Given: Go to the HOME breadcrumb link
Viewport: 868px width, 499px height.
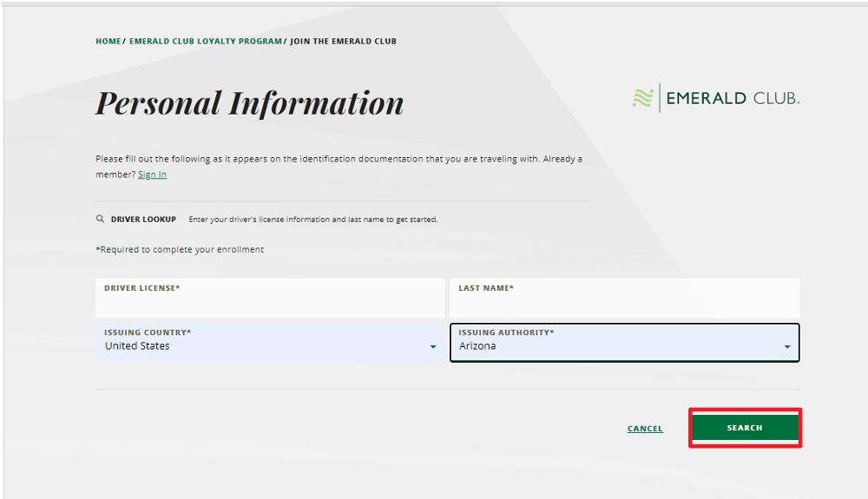Looking at the screenshot, I should 108,41.
